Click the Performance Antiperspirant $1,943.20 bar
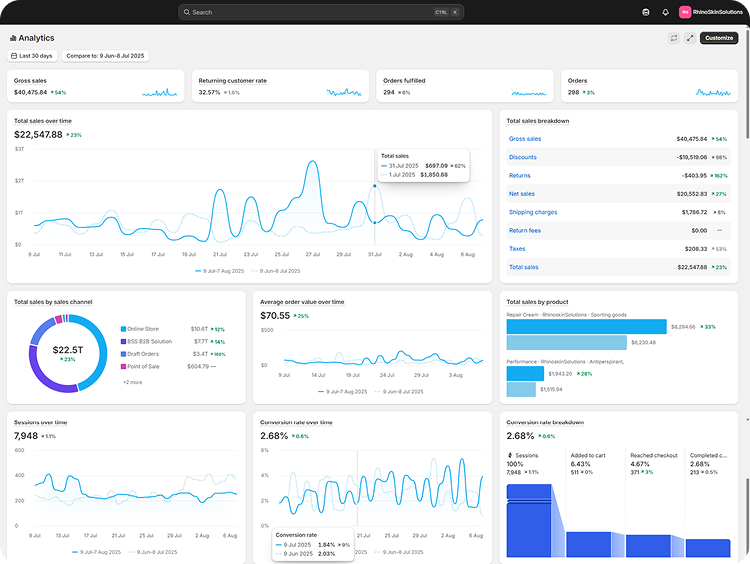The width and height of the screenshot is (750, 564). tap(525, 374)
